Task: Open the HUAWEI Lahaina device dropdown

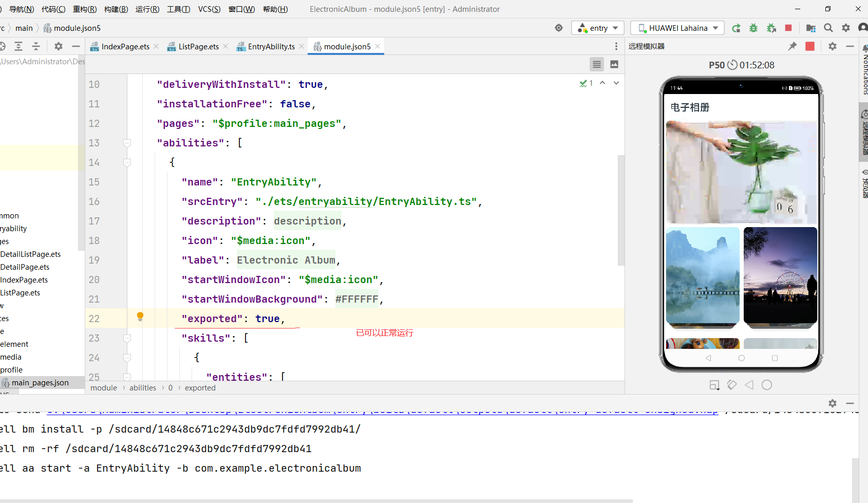Action: [x=677, y=28]
